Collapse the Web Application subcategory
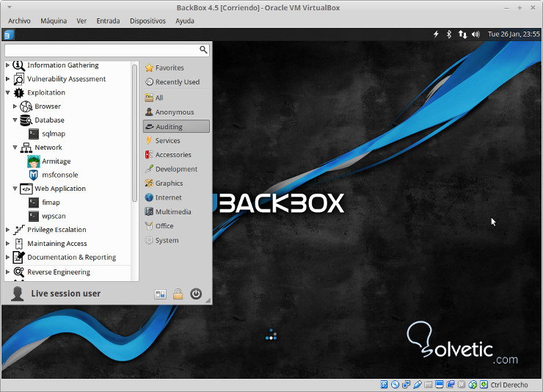 tap(15, 189)
